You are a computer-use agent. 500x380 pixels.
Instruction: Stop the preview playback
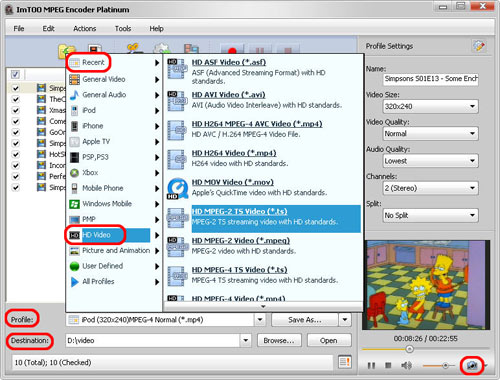388,366
